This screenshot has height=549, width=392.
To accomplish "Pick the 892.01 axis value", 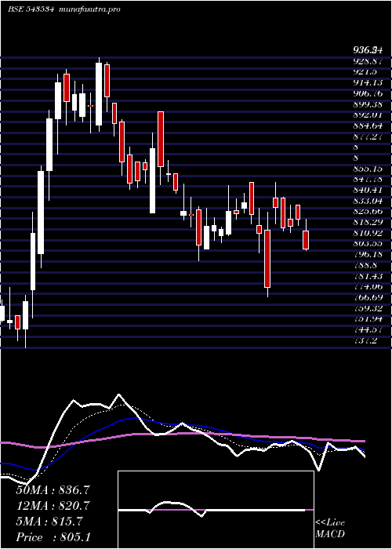I will tap(367, 115).
